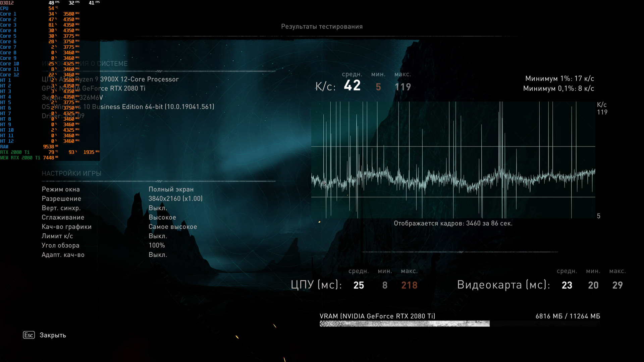Click the Самое высокое value
The image size is (644, 362).
pos(173,227)
